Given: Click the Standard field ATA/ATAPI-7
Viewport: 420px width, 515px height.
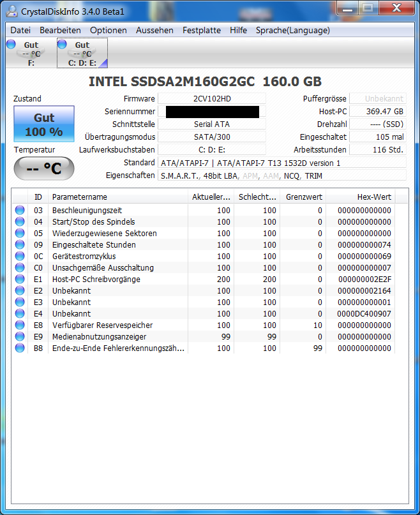Looking at the screenshot, I should (282, 163).
